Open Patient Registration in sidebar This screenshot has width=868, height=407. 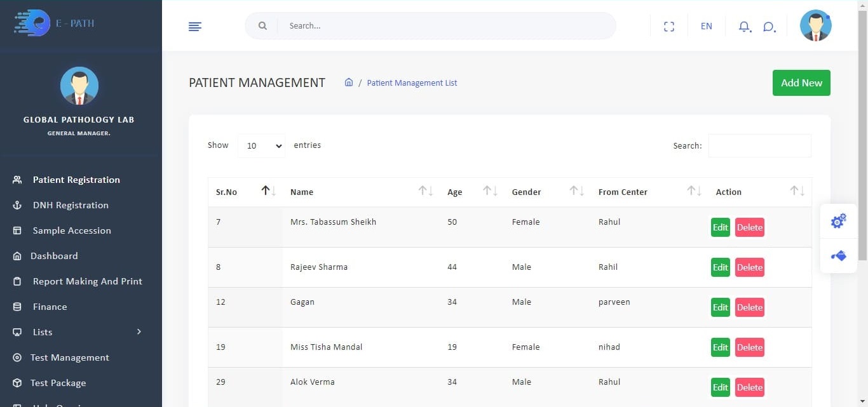click(76, 180)
